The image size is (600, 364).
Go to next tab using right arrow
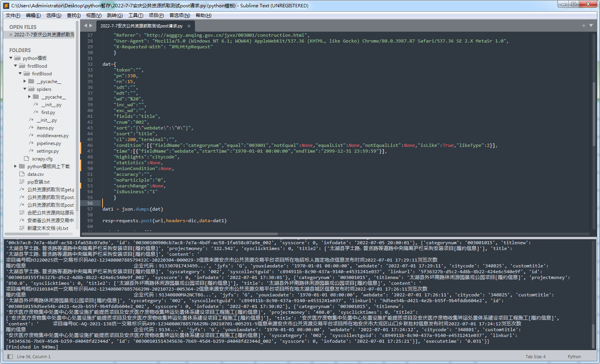coord(91,26)
